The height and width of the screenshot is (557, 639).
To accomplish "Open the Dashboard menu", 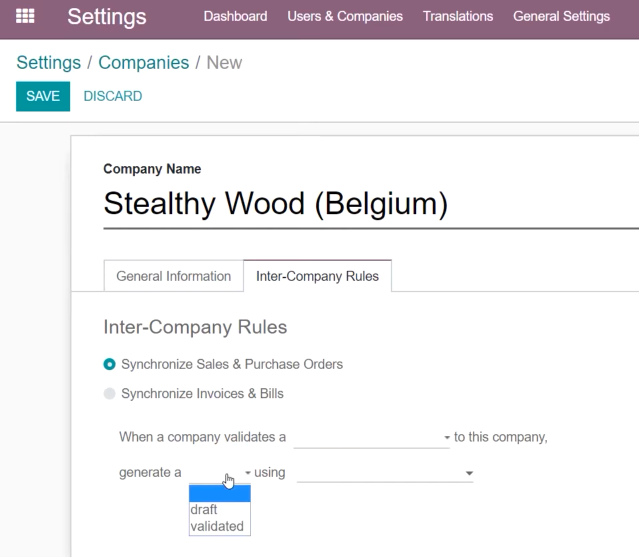I will click(236, 16).
